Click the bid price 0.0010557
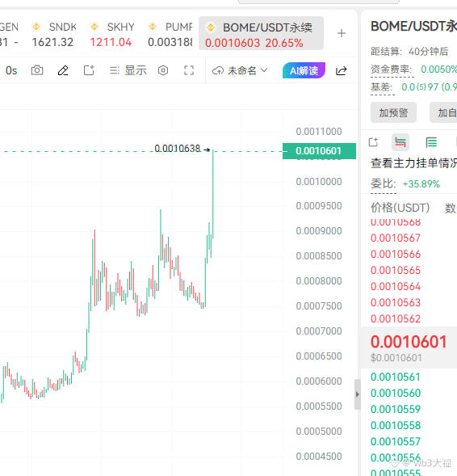 click(x=396, y=442)
